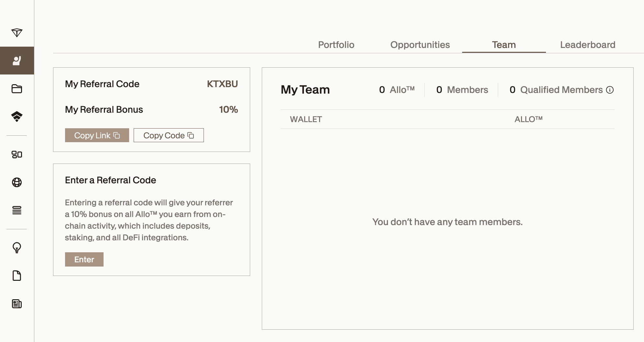Image resolution: width=644 pixels, height=342 pixels.
Task: Select the horizontal lines list icon
Action: tap(17, 211)
